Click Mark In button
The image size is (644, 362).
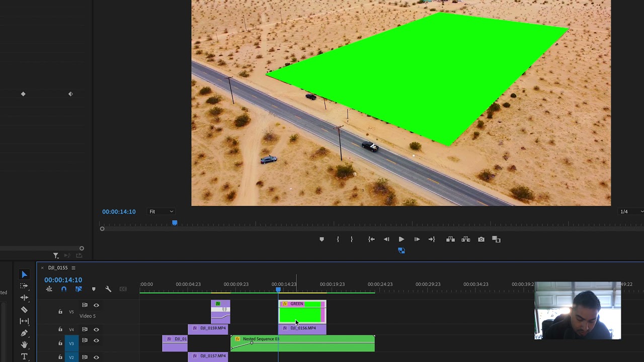[x=338, y=239]
